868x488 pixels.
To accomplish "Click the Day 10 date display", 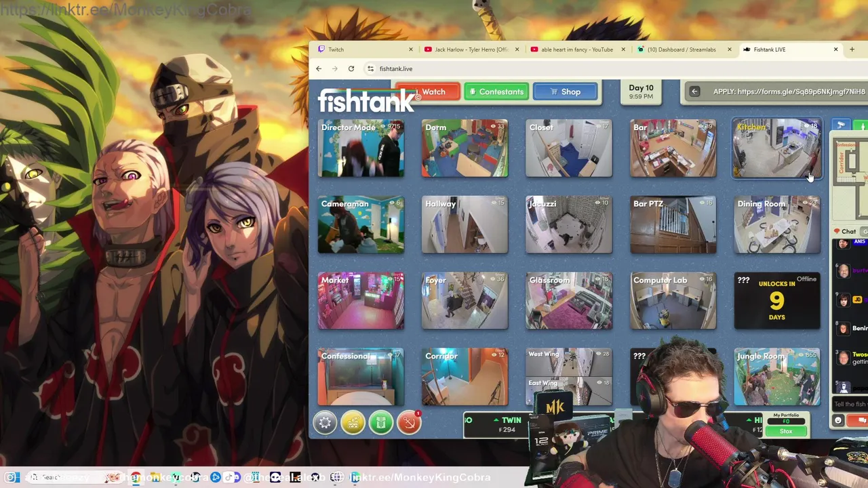I will [x=641, y=91].
